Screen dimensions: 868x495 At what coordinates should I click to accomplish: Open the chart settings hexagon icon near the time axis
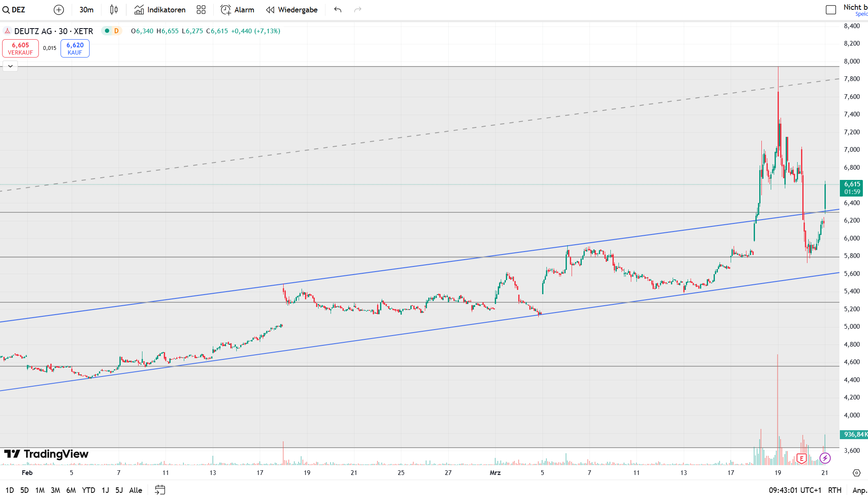pos(856,472)
